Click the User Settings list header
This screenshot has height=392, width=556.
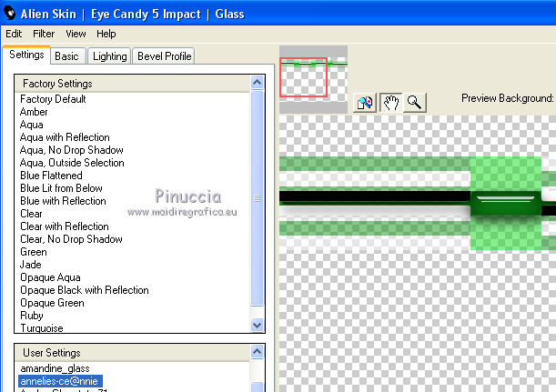(x=133, y=353)
